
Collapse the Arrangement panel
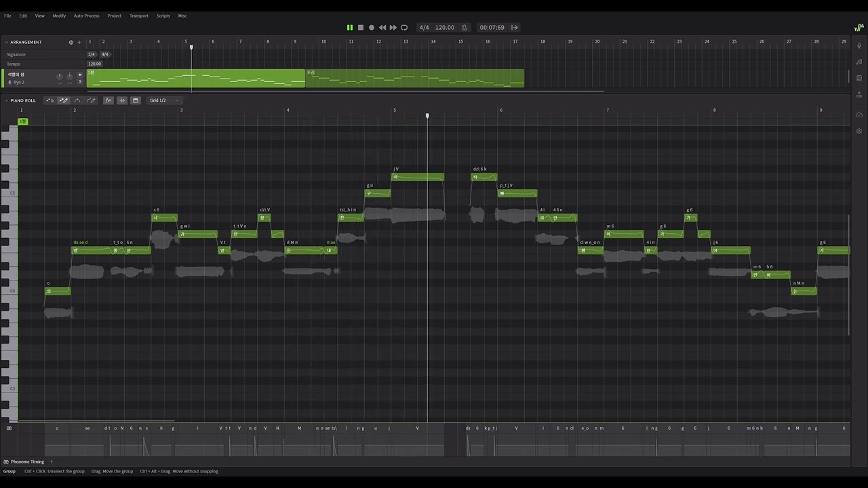click(6, 42)
